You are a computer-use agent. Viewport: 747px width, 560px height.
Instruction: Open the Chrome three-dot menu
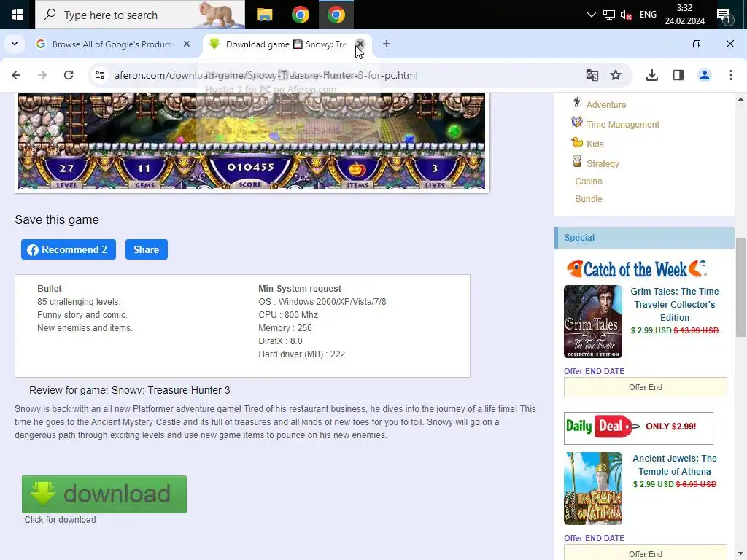[730, 75]
